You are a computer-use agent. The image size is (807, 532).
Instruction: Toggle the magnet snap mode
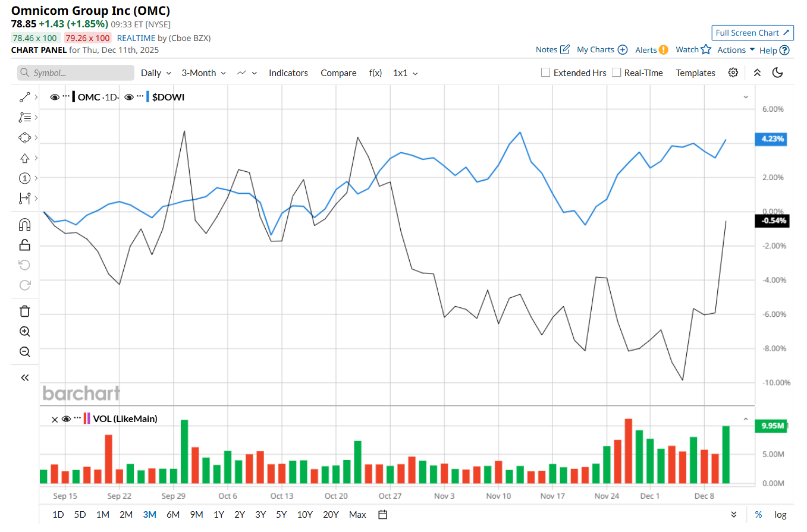coord(24,225)
